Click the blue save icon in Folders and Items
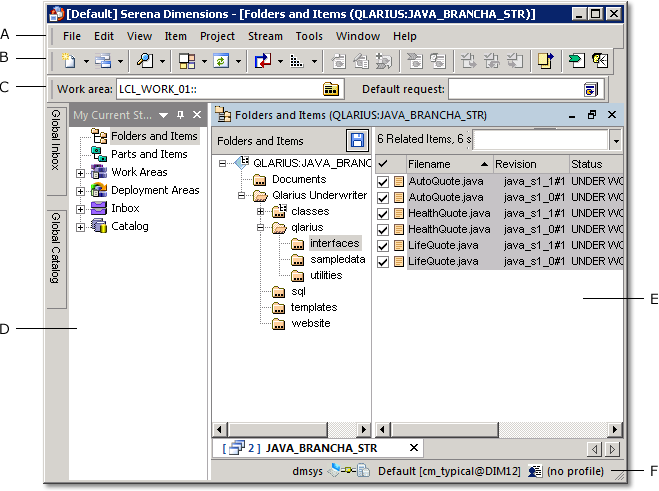Image resolution: width=659 pixels, height=491 pixels. click(x=356, y=141)
